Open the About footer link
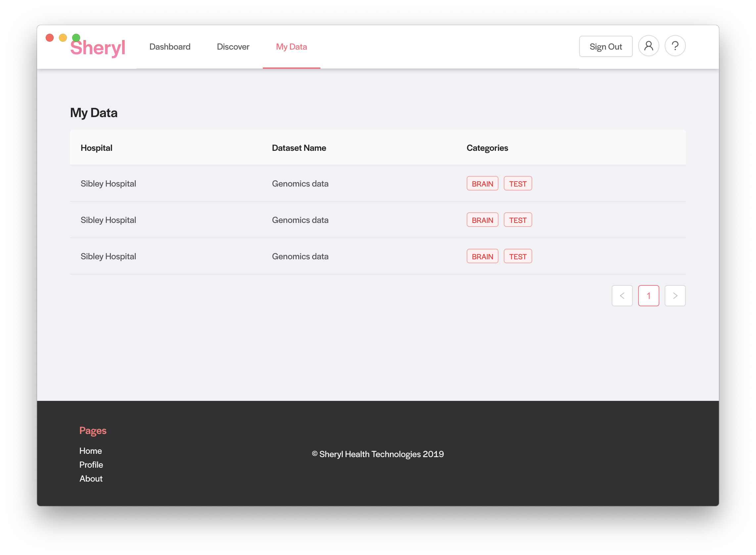The height and width of the screenshot is (555, 756). pos(91,478)
